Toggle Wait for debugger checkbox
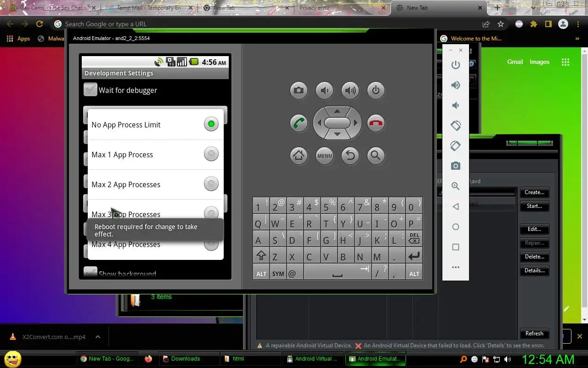The height and width of the screenshot is (368, 588). point(90,90)
